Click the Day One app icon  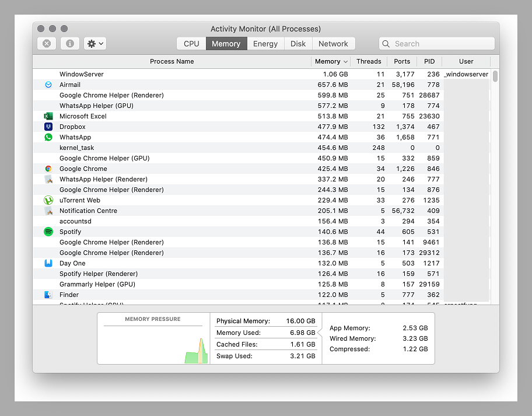pos(48,263)
